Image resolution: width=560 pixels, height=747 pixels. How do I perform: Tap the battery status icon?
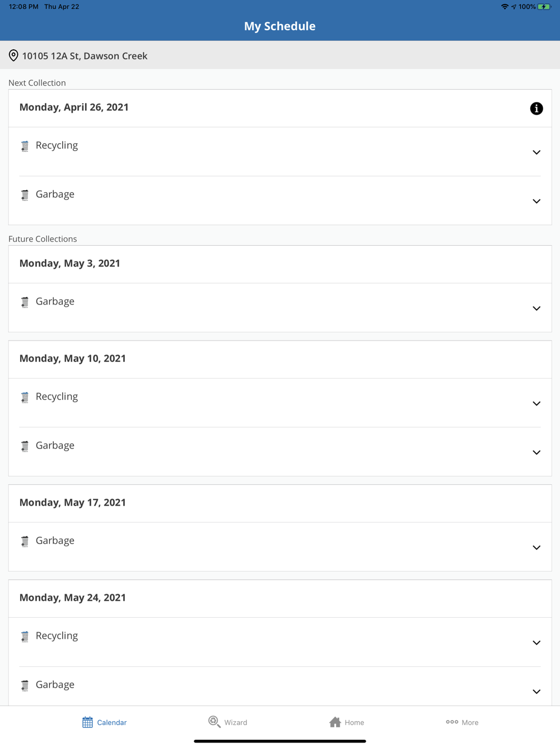point(544,7)
